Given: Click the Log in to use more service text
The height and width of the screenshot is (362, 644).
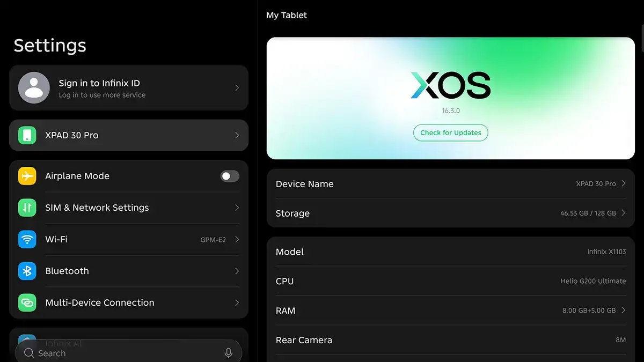Looking at the screenshot, I should coord(102,95).
